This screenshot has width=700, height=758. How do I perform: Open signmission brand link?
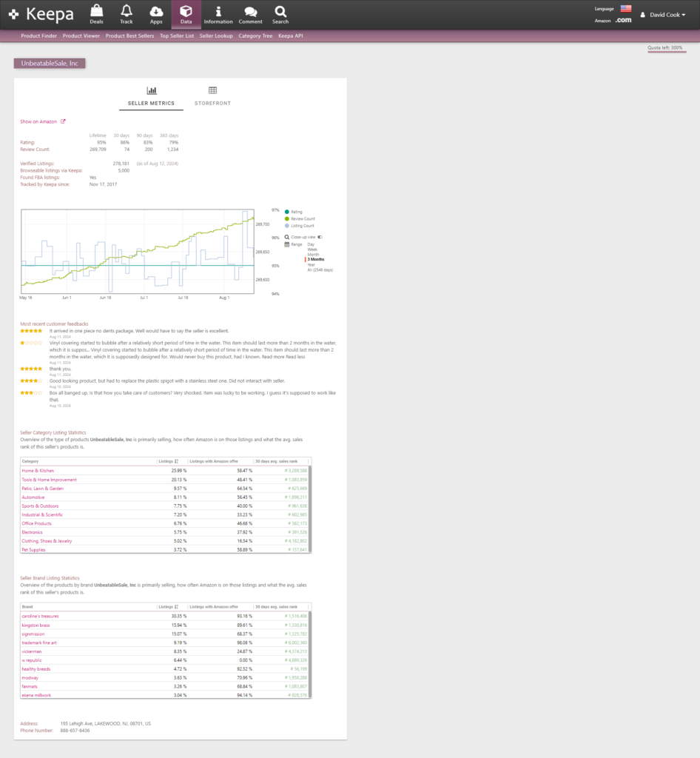33,634
